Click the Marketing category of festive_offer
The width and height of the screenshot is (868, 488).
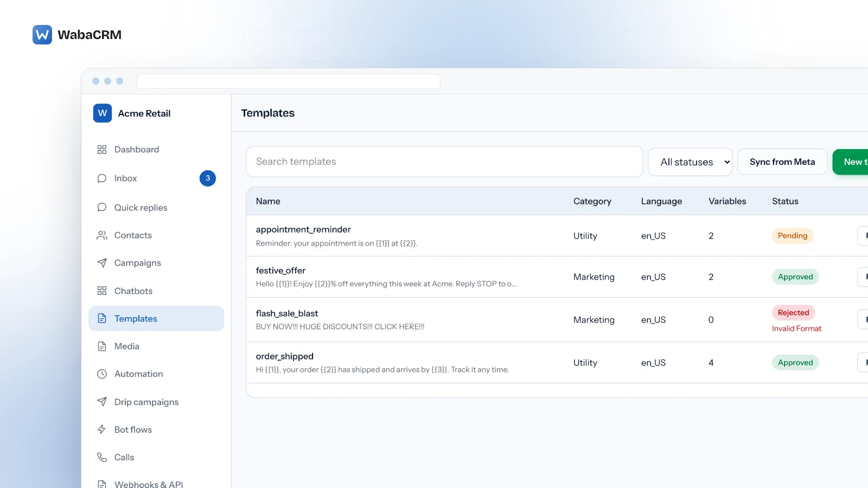pos(594,277)
